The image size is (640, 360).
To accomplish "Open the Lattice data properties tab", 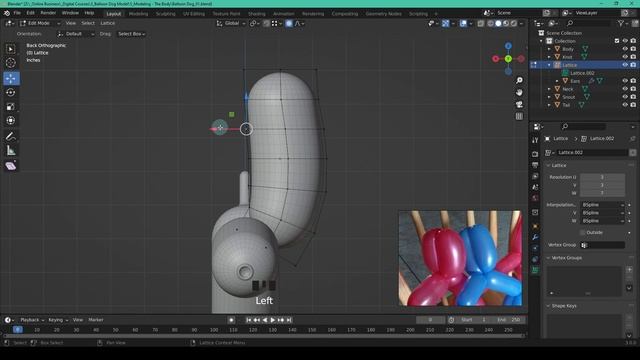I will click(535, 270).
